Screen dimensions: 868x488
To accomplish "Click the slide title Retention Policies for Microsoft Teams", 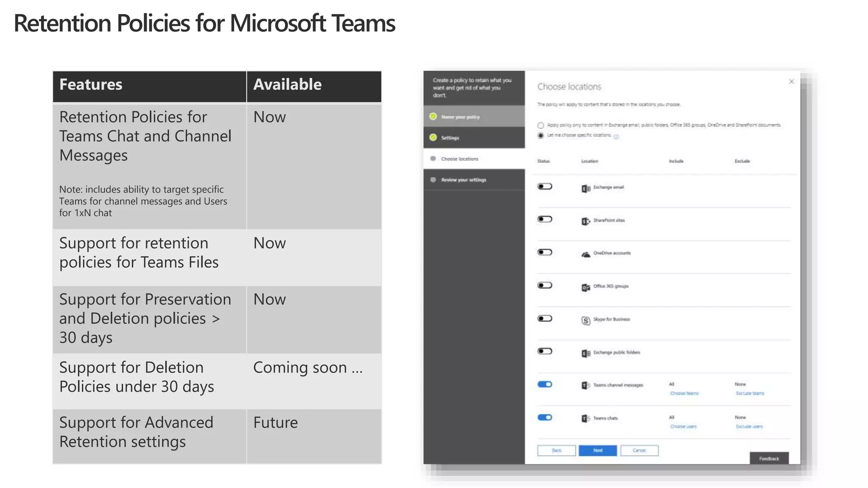I will tap(204, 23).
